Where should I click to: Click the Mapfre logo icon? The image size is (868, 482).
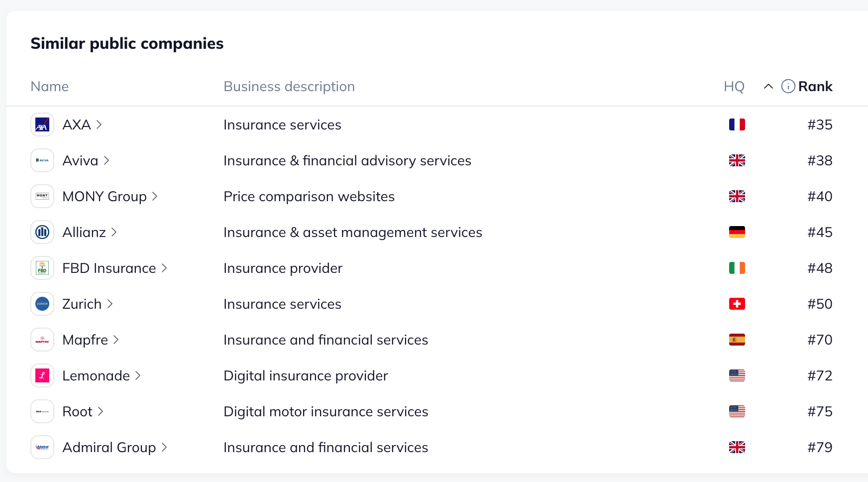(x=42, y=340)
